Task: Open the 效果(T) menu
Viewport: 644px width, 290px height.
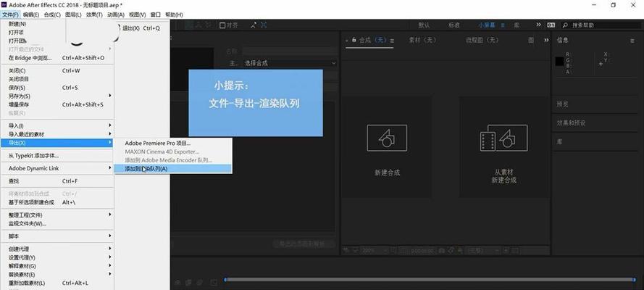Action: [x=94, y=14]
